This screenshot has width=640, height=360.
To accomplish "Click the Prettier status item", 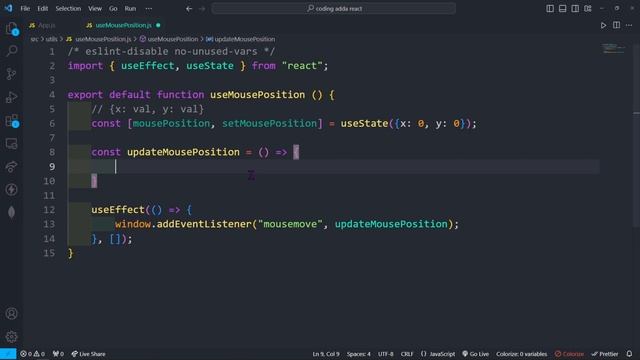I will [x=605, y=354].
